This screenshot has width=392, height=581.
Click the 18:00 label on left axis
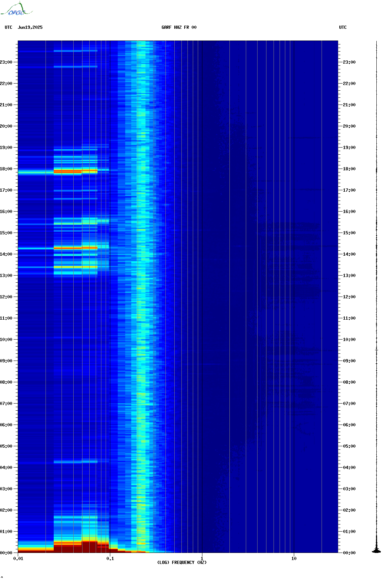click(6, 169)
